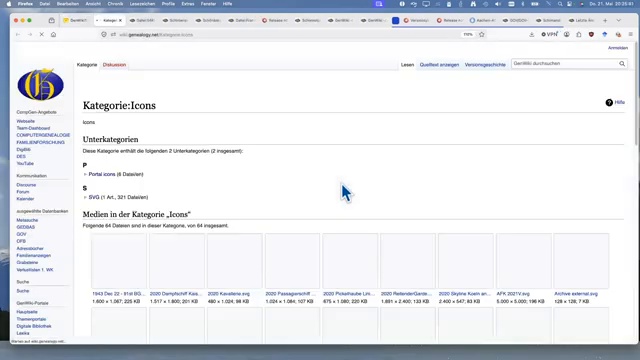This screenshot has height=360, width=640.
Task: Open the Ansicht menu
Action: pyautogui.click(x=93, y=4)
